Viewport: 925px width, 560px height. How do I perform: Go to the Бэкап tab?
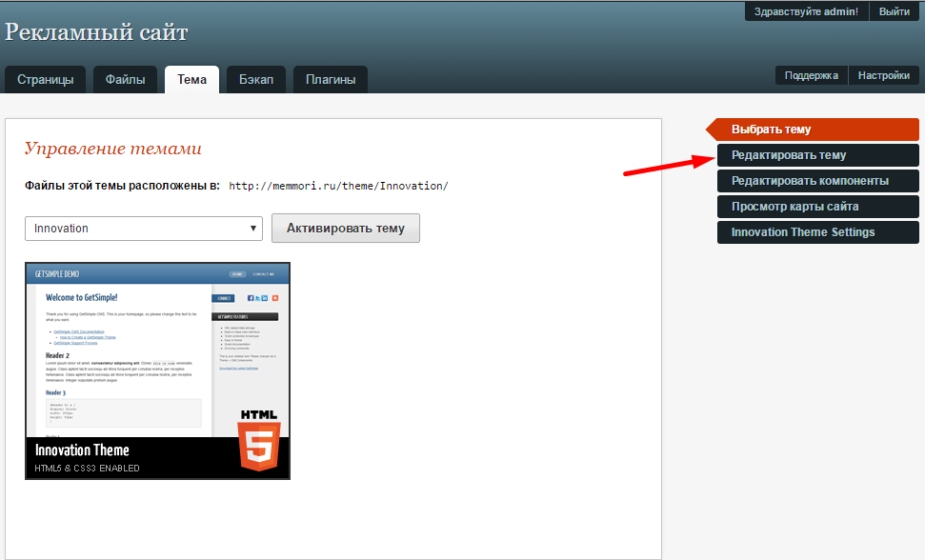coord(256,80)
